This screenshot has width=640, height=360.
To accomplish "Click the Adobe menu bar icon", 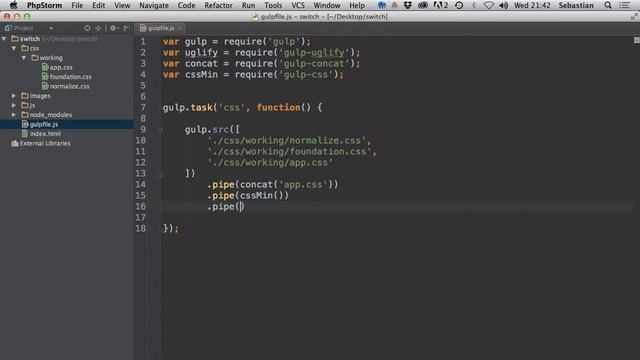I will click(440, 5).
